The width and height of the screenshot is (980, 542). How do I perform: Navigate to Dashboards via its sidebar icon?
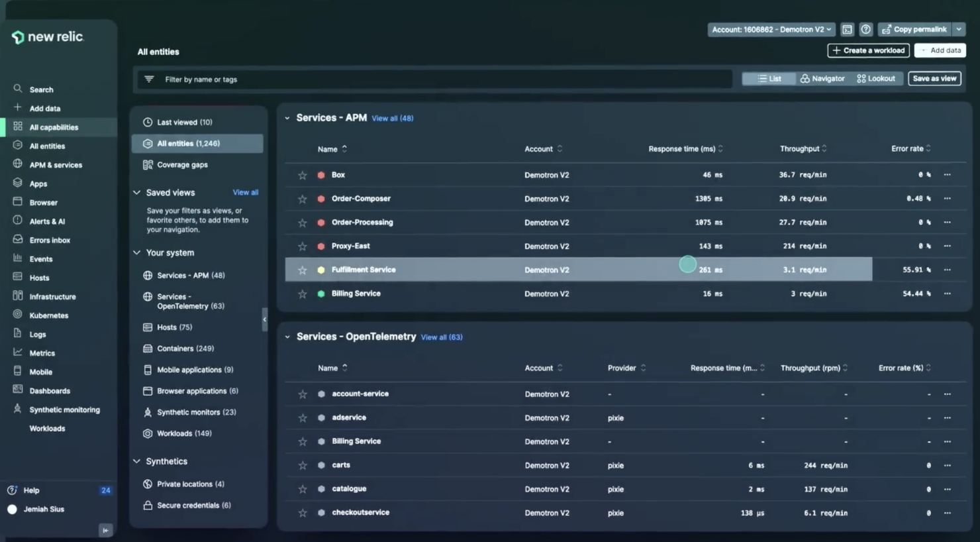tap(50, 391)
